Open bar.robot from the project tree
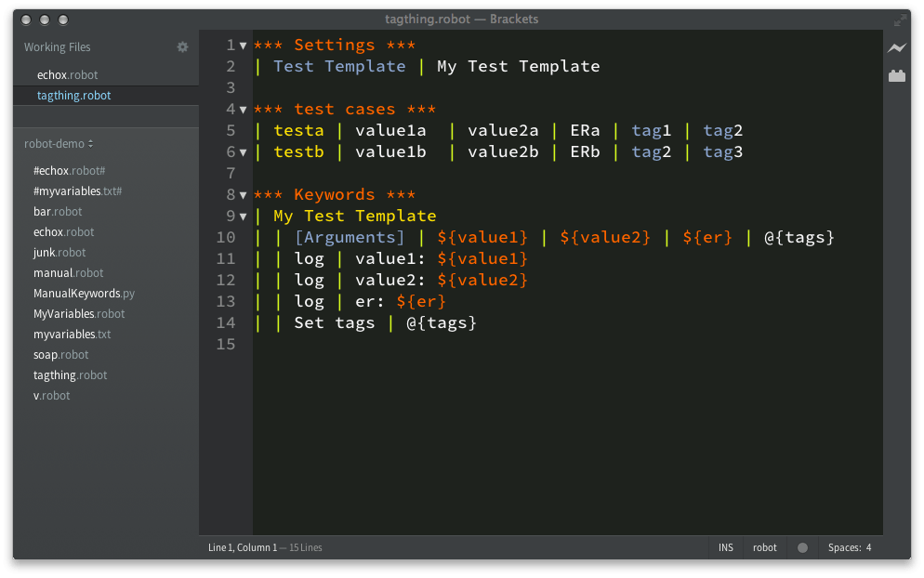 pyautogui.click(x=57, y=211)
